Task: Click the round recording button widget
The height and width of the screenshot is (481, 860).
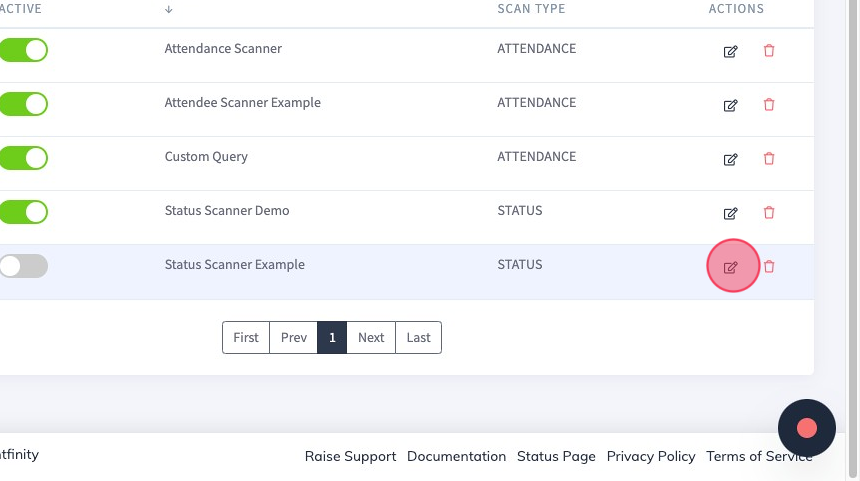Action: click(807, 428)
